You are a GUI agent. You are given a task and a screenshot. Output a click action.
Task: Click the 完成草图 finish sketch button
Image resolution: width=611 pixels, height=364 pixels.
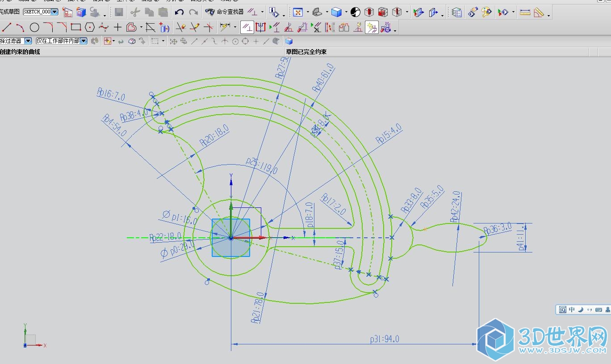[10, 12]
